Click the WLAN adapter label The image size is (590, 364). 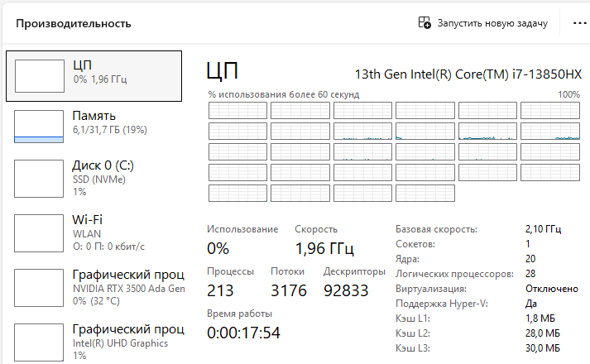click(x=87, y=234)
